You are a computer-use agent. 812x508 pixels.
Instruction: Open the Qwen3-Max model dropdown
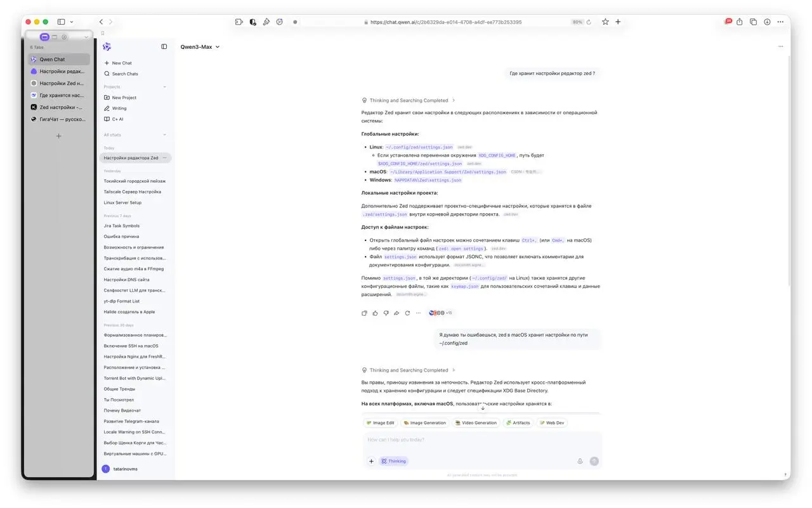click(x=200, y=47)
